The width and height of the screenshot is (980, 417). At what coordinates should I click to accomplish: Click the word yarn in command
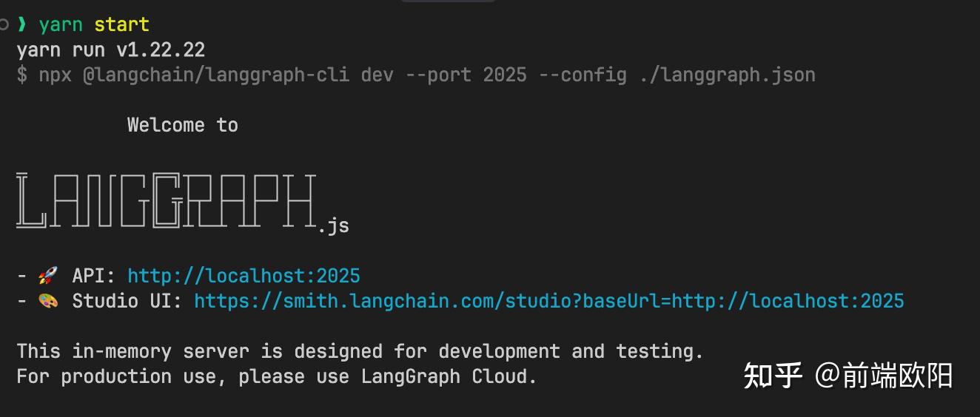click(x=61, y=24)
